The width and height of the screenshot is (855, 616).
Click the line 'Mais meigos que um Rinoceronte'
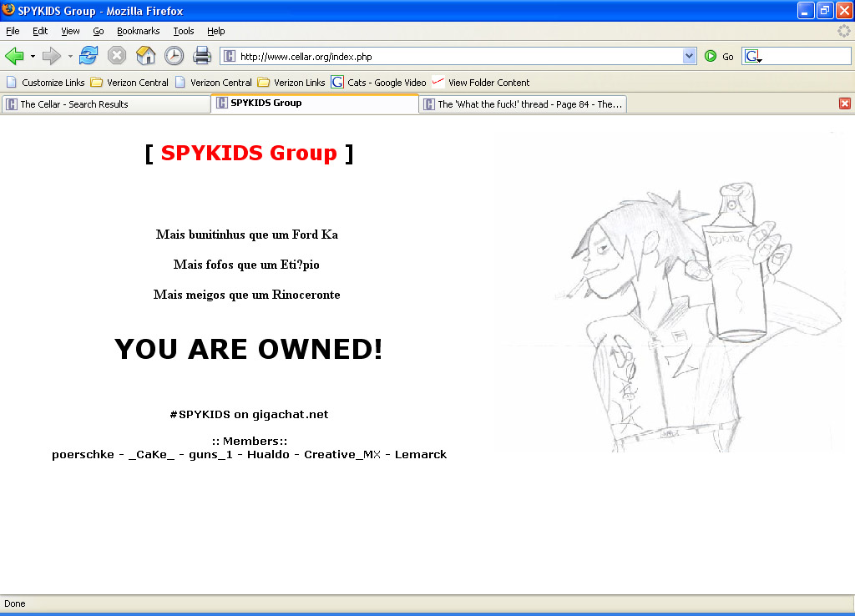pos(247,295)
